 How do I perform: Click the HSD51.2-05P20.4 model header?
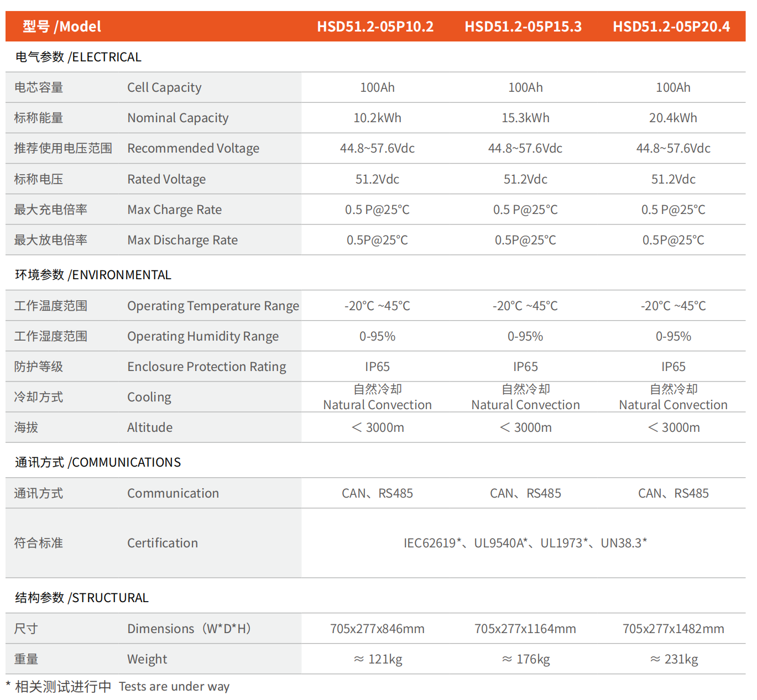(671, 27)
